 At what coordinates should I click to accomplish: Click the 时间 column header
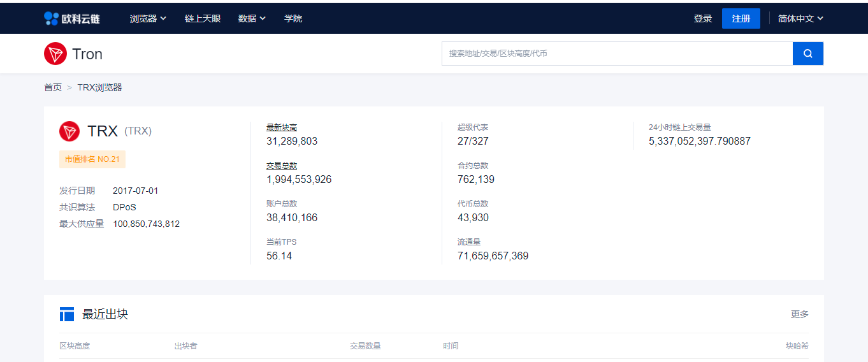coord(451,346)
